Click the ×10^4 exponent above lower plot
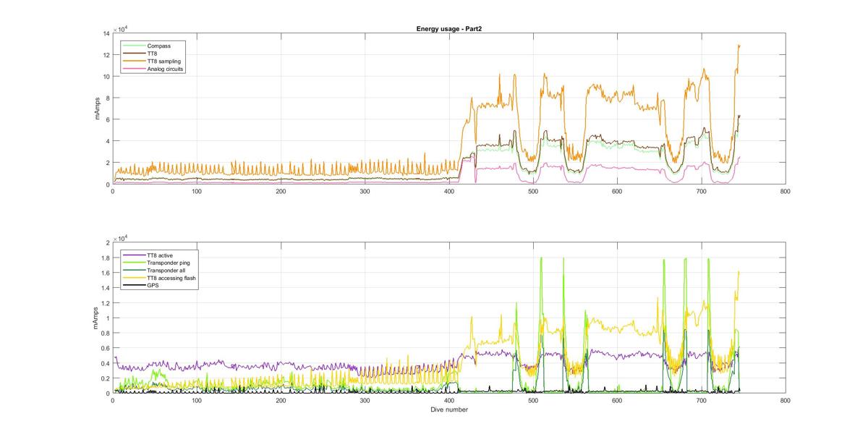This screenshot has width=868, height=442. coord(121,237)
